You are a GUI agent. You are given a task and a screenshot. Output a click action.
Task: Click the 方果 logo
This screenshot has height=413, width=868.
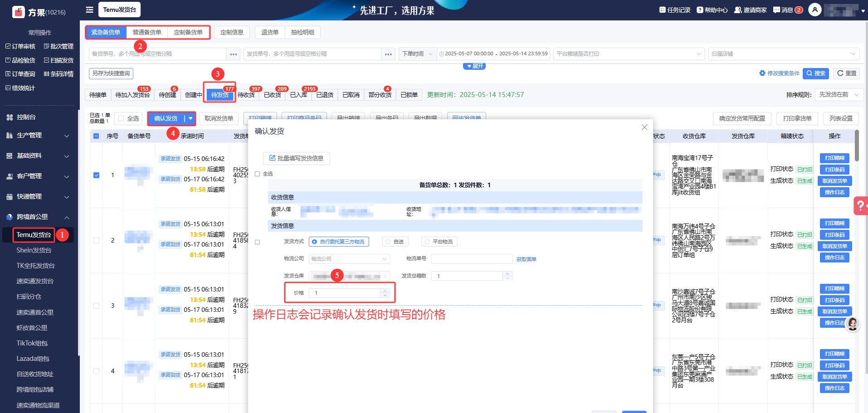point(19,12)
